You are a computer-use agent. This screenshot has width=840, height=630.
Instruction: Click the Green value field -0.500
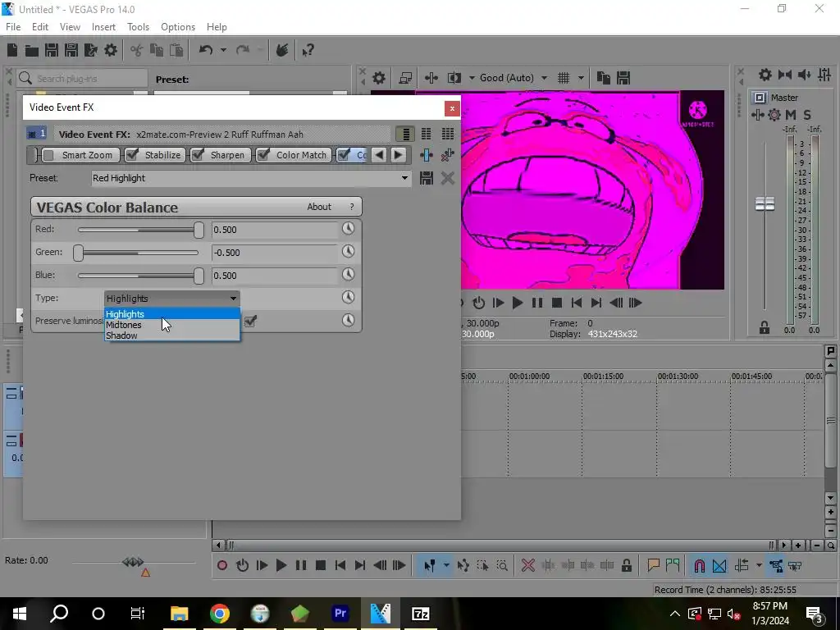tap(275, 253)
